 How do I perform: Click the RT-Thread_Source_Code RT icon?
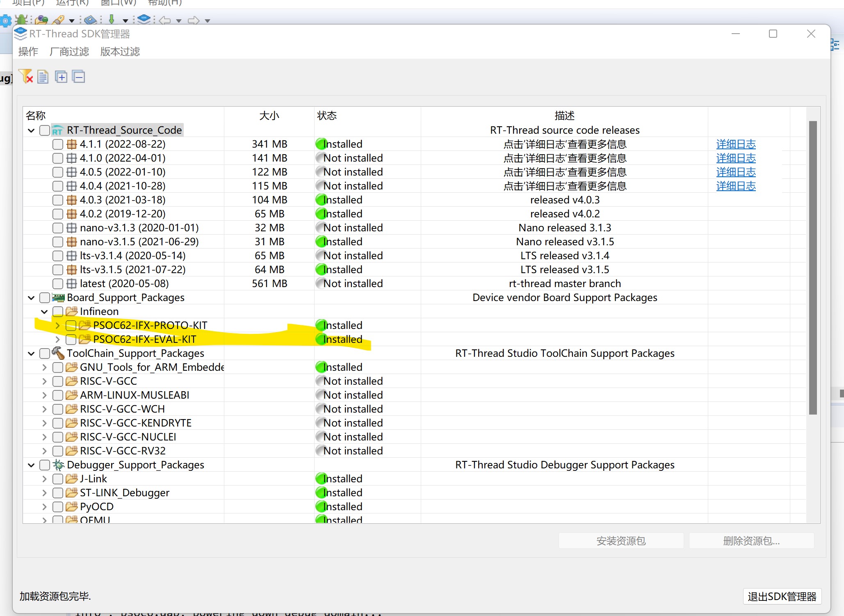pyautogui.click(x=57, y=130)
